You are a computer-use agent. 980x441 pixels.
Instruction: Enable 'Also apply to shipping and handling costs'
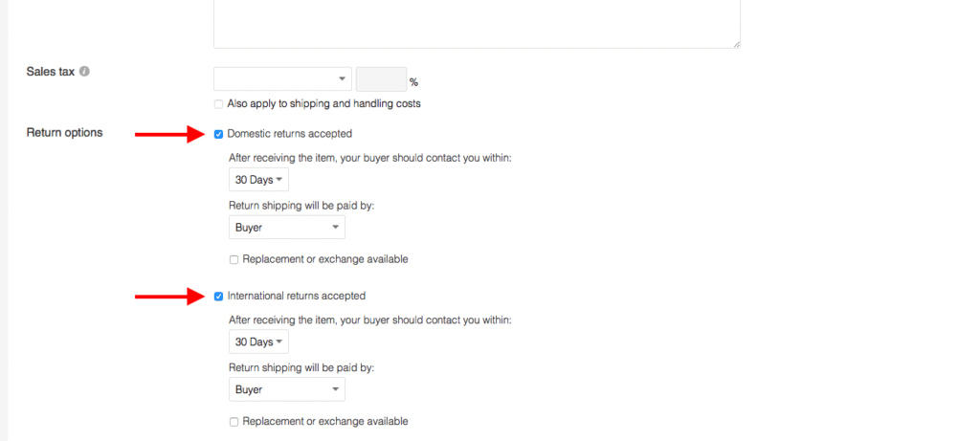(x=219, y=104)
